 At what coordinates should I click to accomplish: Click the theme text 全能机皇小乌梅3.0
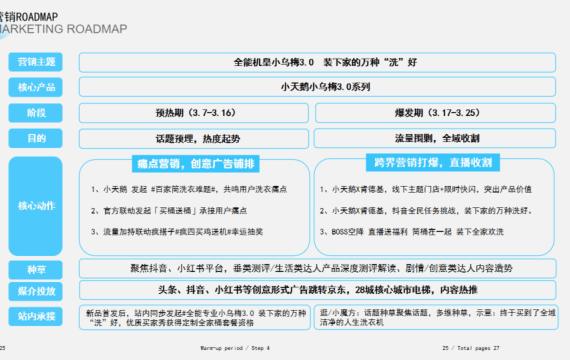coord(273,63)
